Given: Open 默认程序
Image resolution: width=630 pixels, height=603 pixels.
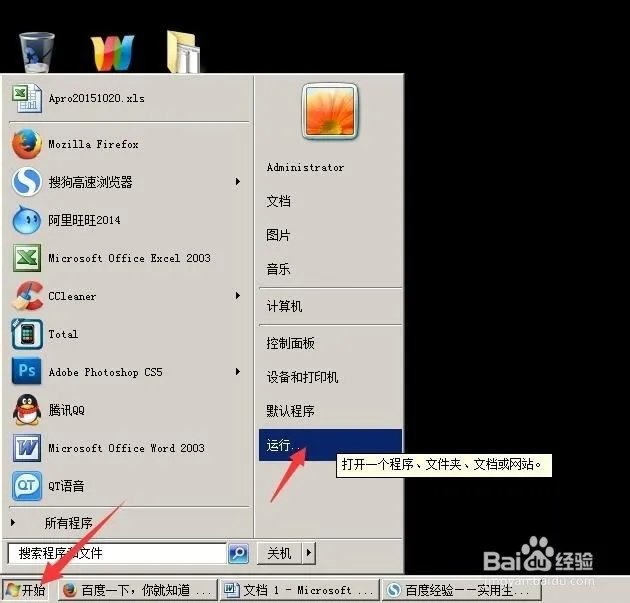Looking at the screenshot, I should pyautogui.click(x=290, y=411).
